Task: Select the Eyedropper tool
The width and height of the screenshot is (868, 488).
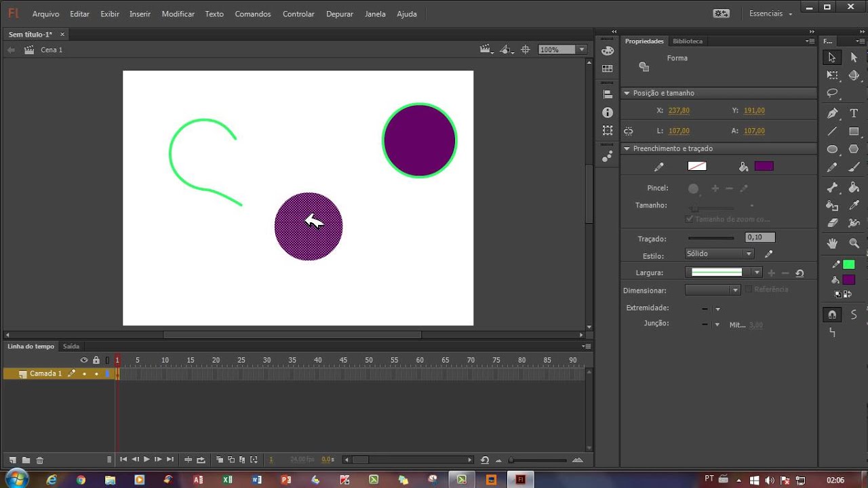Action: click(x=854, y=205)
